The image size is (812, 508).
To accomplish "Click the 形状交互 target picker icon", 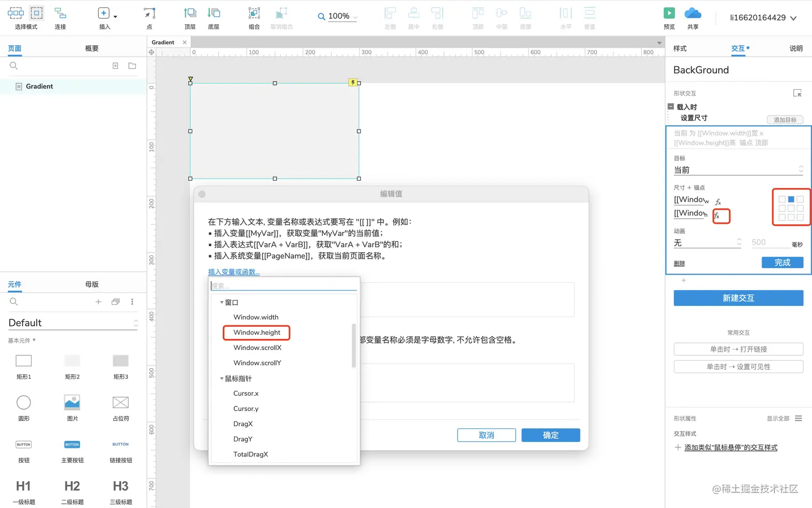I will click(x=798, y=93).
